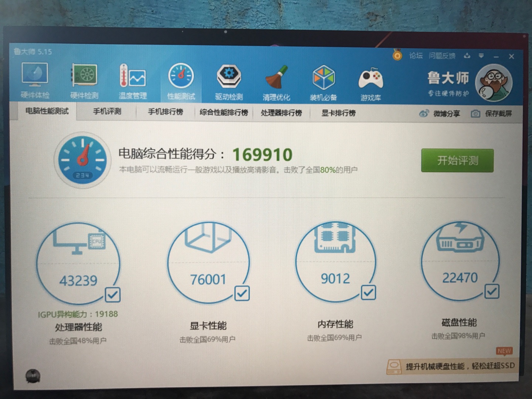Click the disk score 22470

pos(460,277)
